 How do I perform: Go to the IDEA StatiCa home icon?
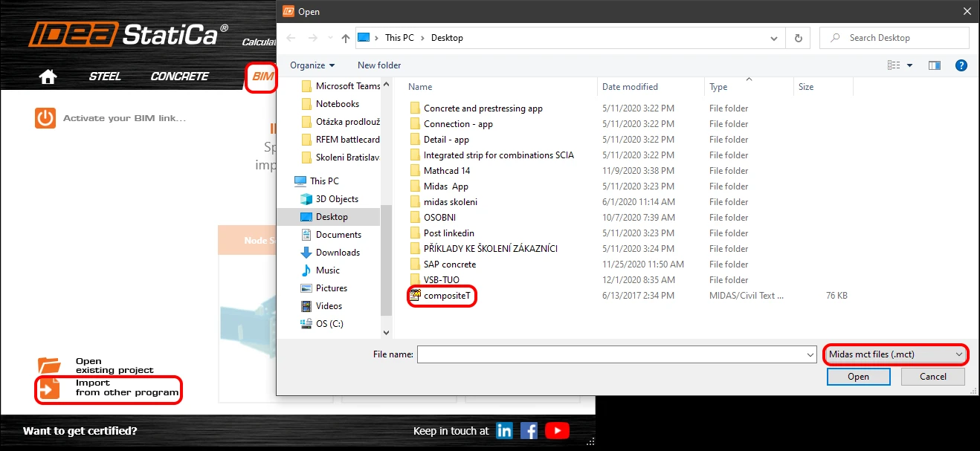pyautogui.click(x=48, y=77)
